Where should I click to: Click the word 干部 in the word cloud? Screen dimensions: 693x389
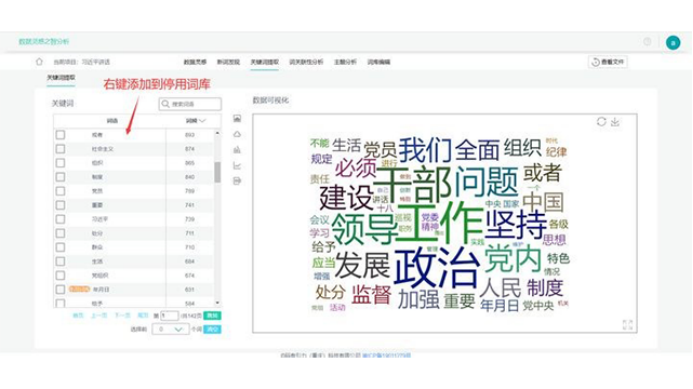[x=413, y=184]
